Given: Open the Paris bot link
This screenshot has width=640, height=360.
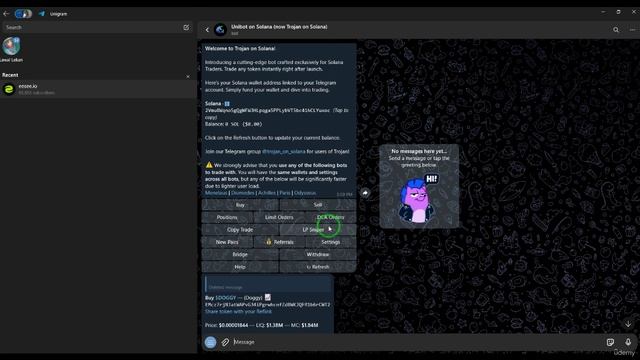Looking at the screenshot, I should click(x=285, y=193).
